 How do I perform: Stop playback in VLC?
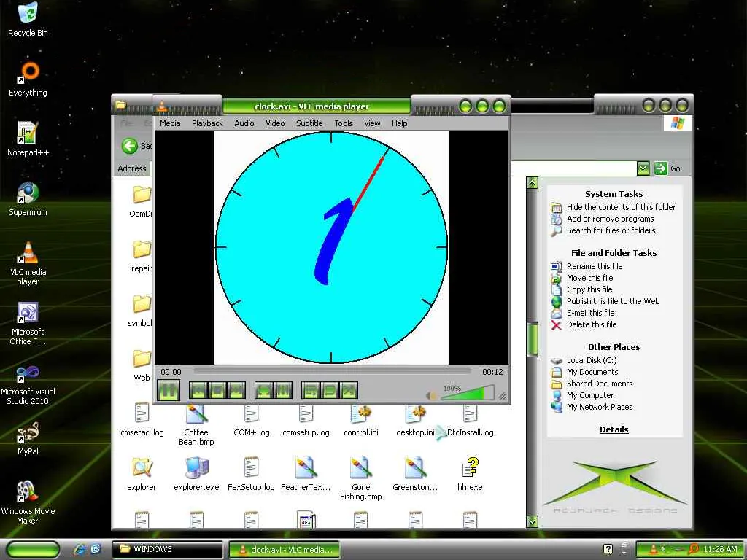click(217, 391)
